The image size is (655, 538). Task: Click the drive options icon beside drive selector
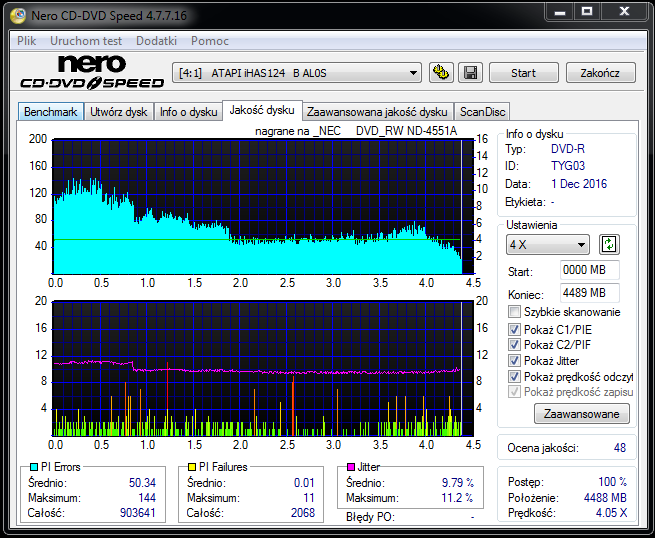pyautogui.click(x=441, y=73)
